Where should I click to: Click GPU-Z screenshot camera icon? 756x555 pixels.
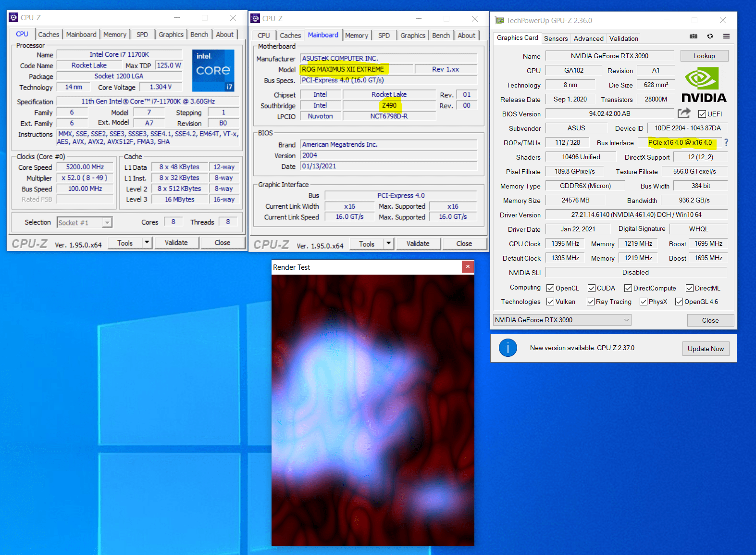(693, 36)
